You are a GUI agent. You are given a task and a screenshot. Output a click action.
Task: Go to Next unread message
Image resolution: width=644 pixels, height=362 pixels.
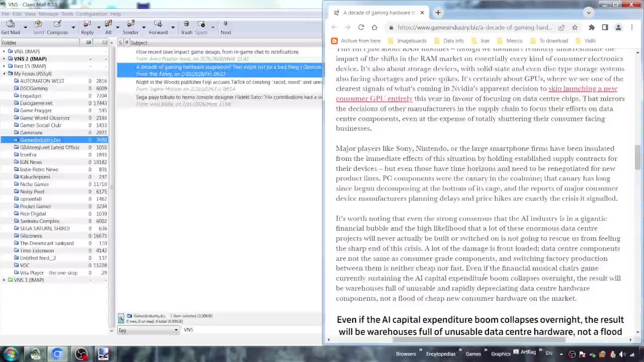tap(225, 27)
